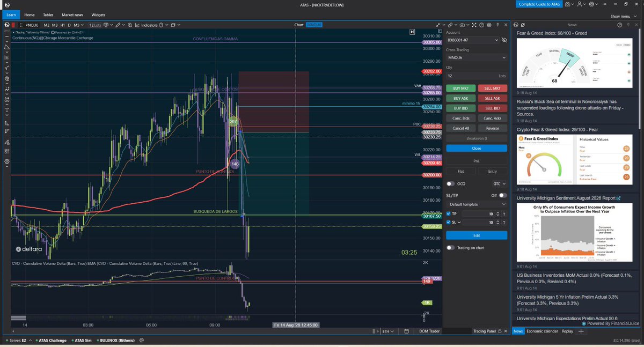Click the blue Close position button
The height and width of the screenshot is (347, 644).
pyautogui.click(x=477, y=148)
